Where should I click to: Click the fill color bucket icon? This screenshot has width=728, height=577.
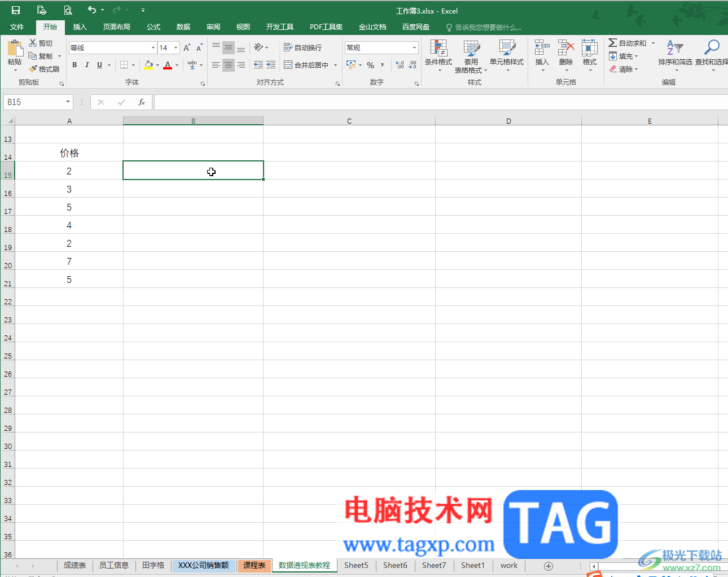tap(148, 65)
